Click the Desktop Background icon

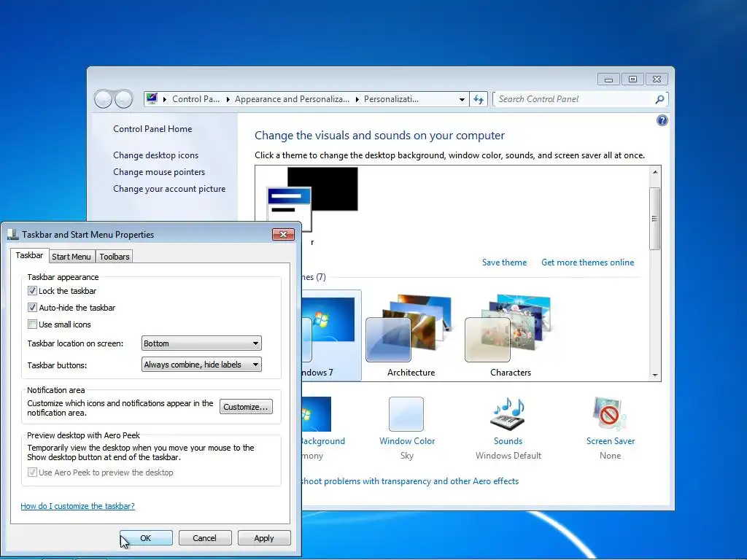tap(317, 414)
